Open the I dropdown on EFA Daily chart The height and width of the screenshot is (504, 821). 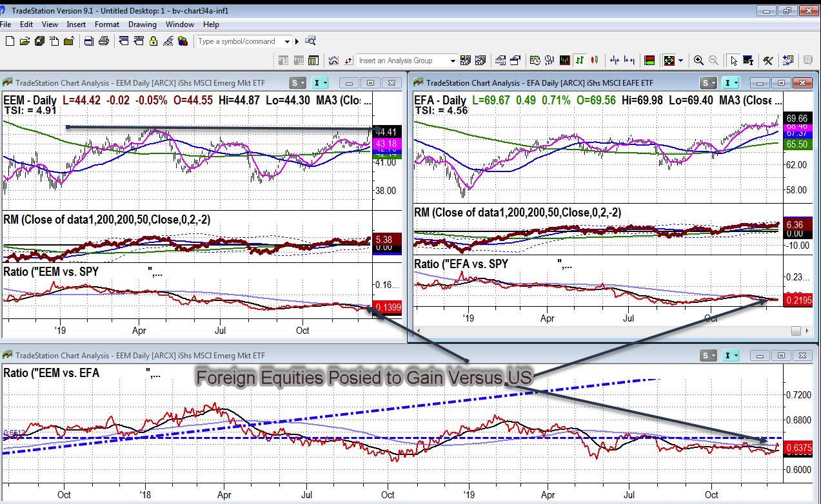(731, 82)
